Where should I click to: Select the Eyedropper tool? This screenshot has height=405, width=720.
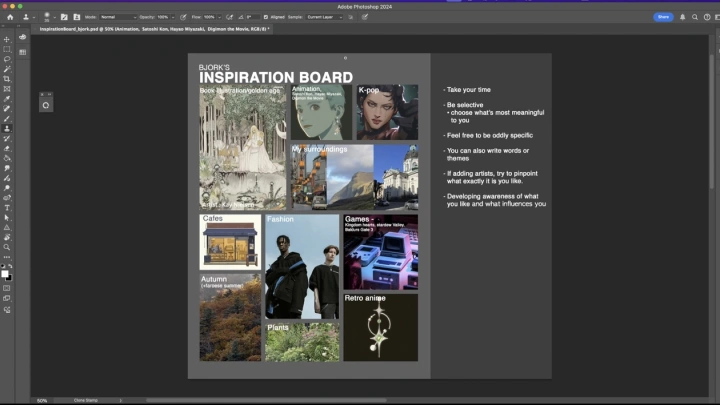pyautogui.click(x=6, y=99)
